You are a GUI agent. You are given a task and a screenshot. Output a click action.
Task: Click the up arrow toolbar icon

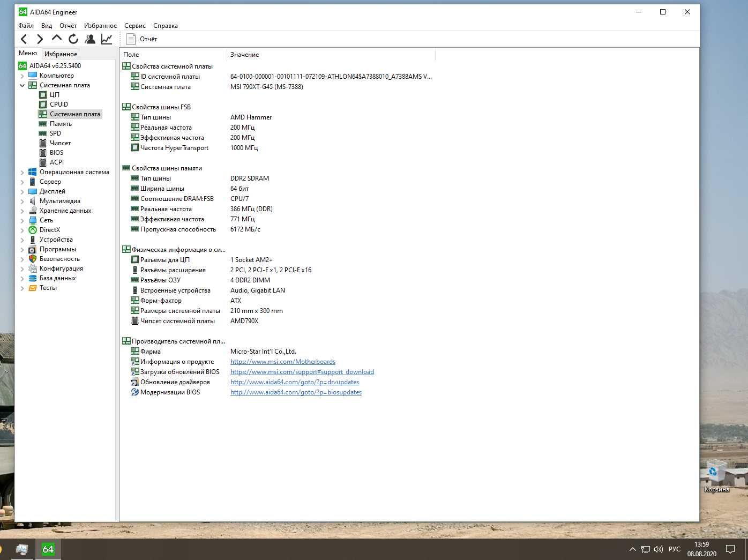click(x=56, y=38)
